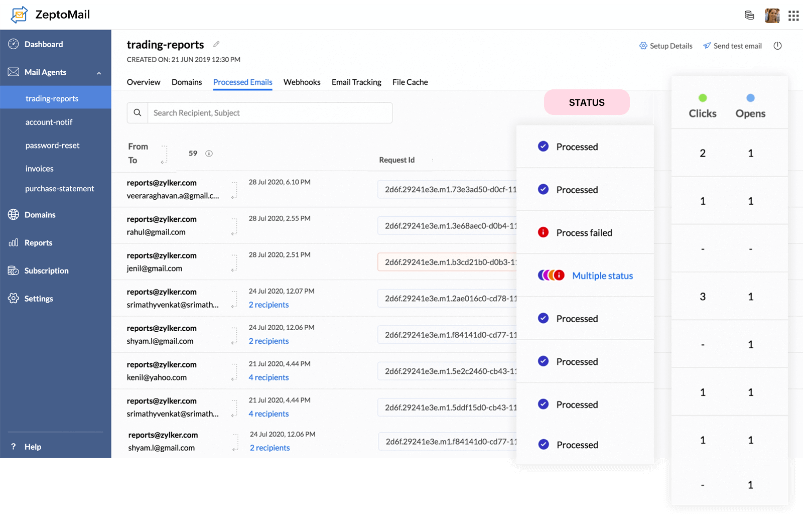Switch to the Overview tab

(144, 82)
